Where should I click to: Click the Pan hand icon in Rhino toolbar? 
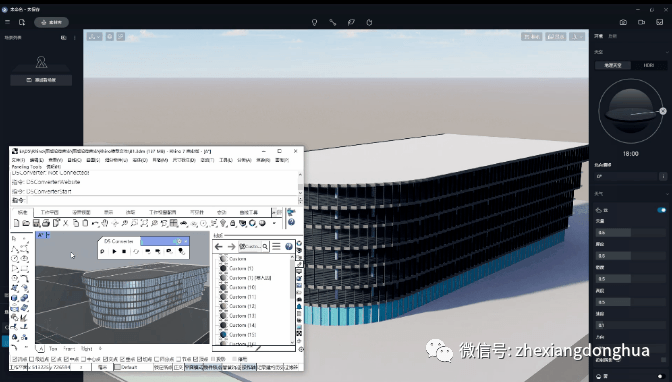(105, 223)
